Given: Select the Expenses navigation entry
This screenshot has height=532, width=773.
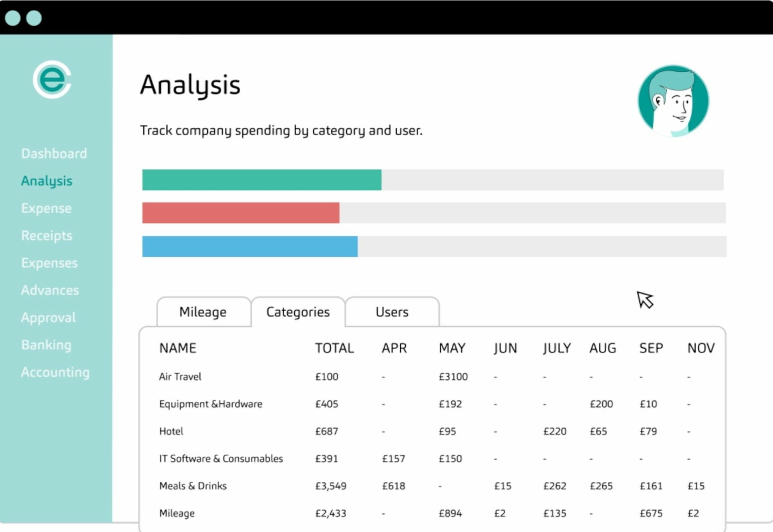Looking at the screenshot, I should pos(49,263).
